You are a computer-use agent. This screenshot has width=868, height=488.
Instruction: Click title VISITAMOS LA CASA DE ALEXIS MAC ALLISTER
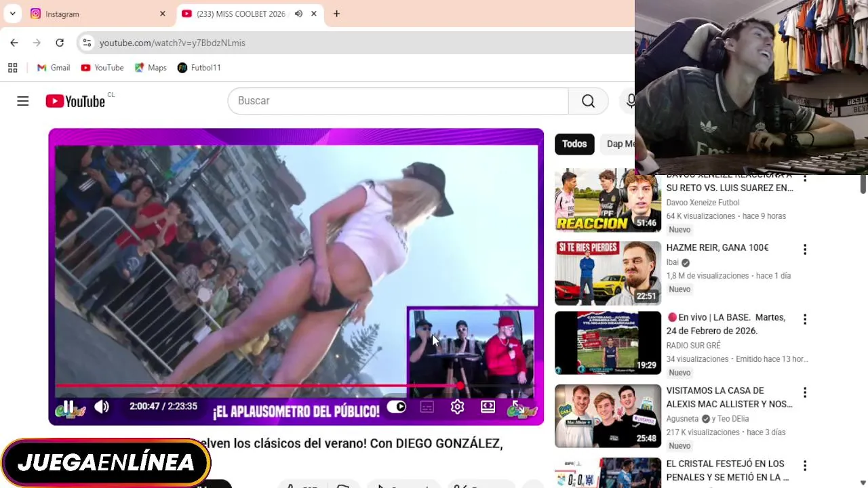730,397
